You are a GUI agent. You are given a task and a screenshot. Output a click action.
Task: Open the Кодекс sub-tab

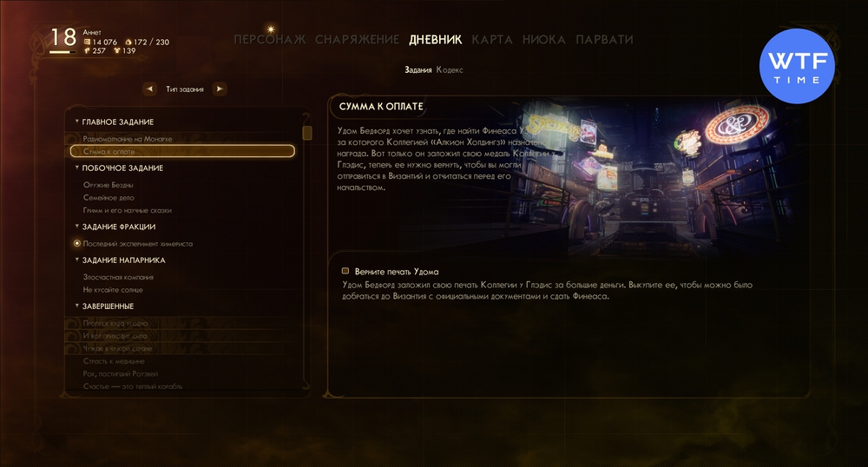point(450,69)
